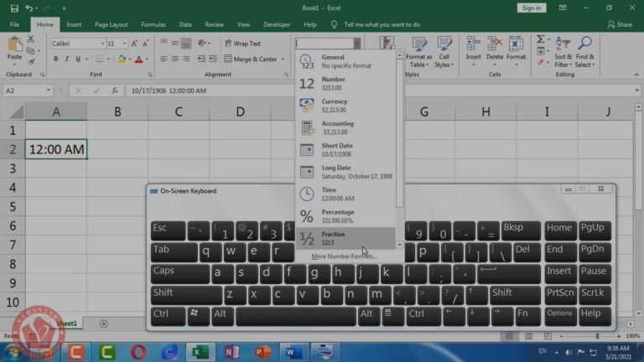Toggle Bold formatting

point(56,59)
